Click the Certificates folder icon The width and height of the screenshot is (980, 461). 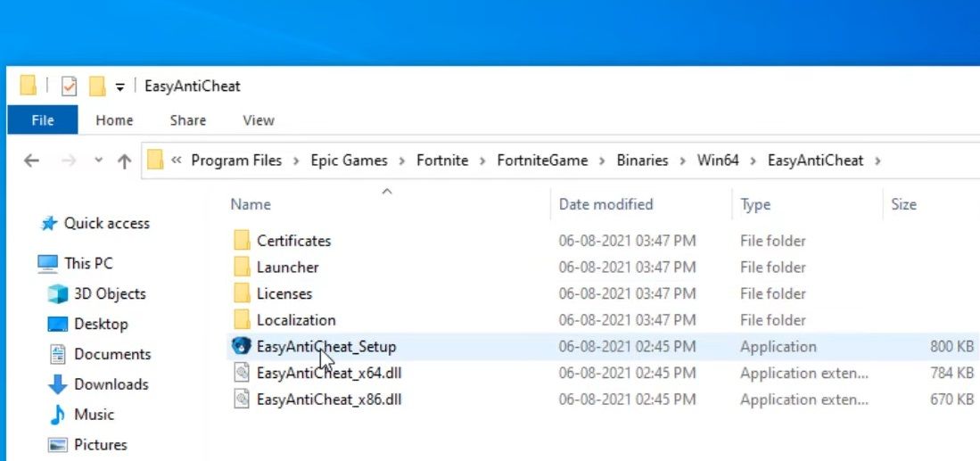242,241
